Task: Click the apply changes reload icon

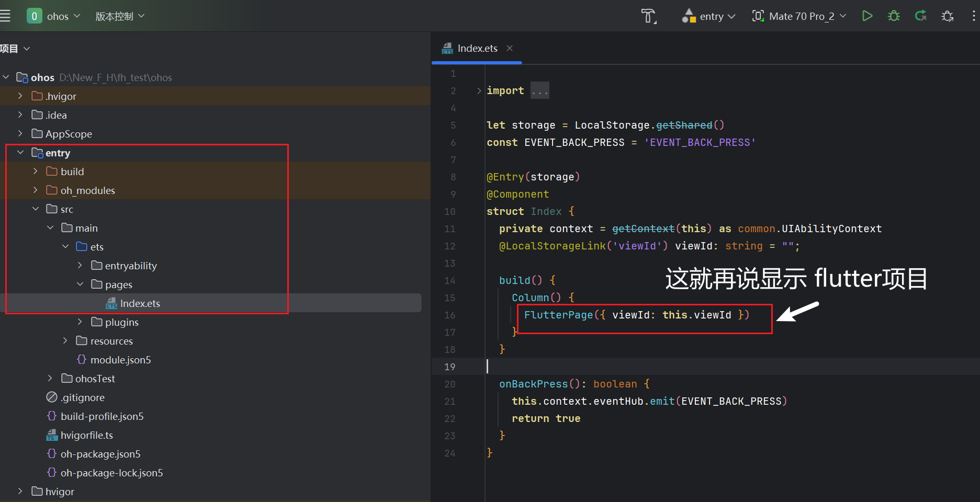Action: pyautogui.click(x=920, y=16)
